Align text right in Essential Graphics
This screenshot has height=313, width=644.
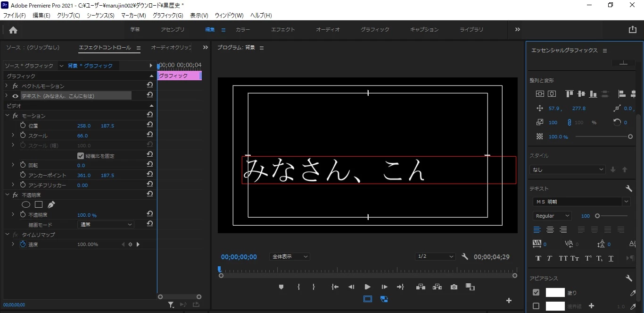click(563, 230)
